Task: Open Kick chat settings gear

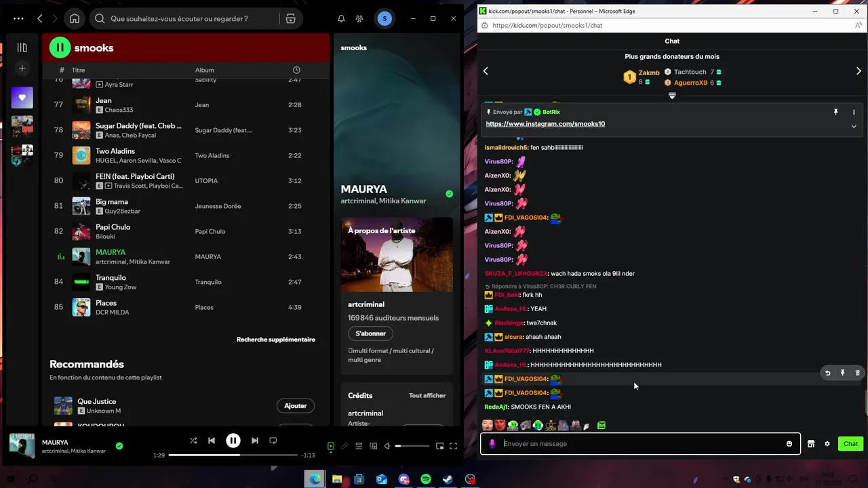Action: pos(827,444)
